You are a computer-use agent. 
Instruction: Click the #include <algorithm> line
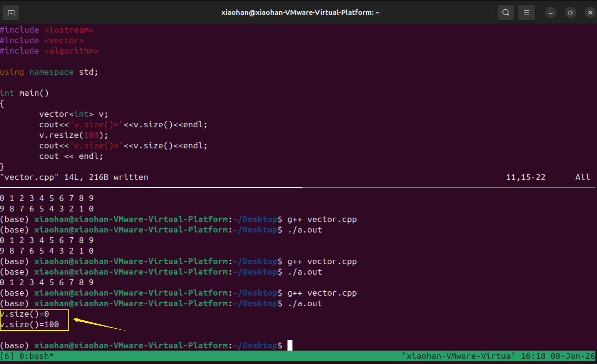pyautogui.click(x=49, y=51)
